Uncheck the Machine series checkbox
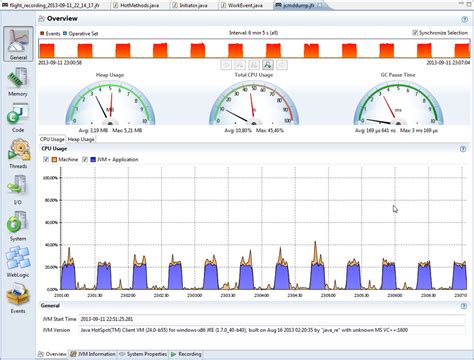 (x=46, y=160)
